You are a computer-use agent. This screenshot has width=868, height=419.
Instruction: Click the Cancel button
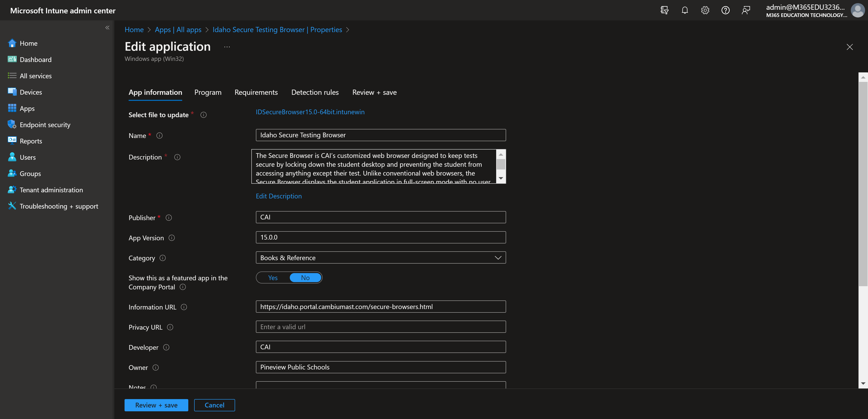click(214, 405)
